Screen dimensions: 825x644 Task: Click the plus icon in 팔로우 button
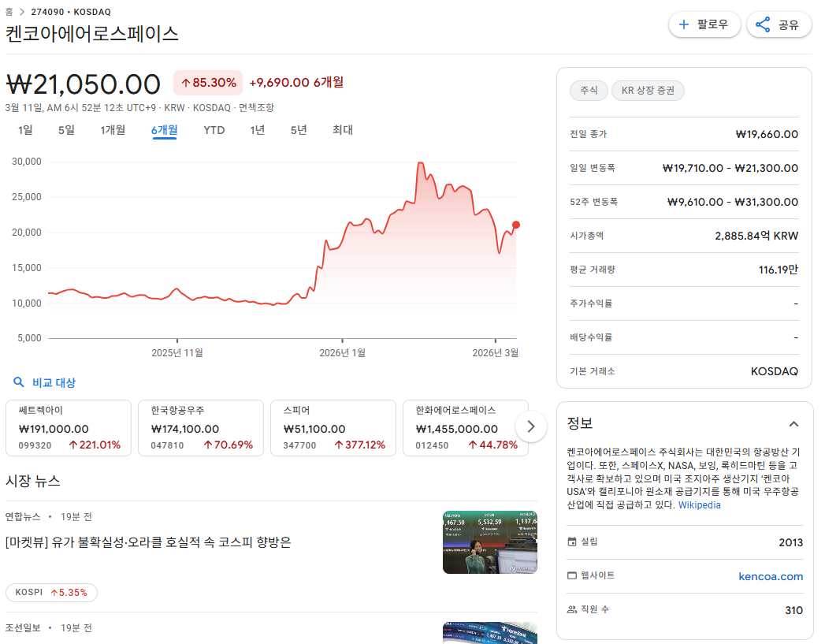click(x=683, y=24)
